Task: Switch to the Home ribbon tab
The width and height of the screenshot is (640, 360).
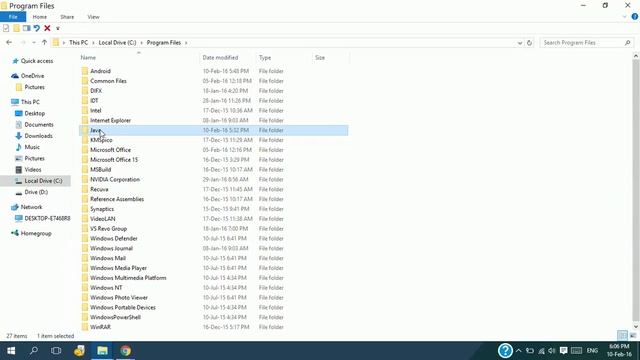Action: pyautogui.click(x=40, y=17)
